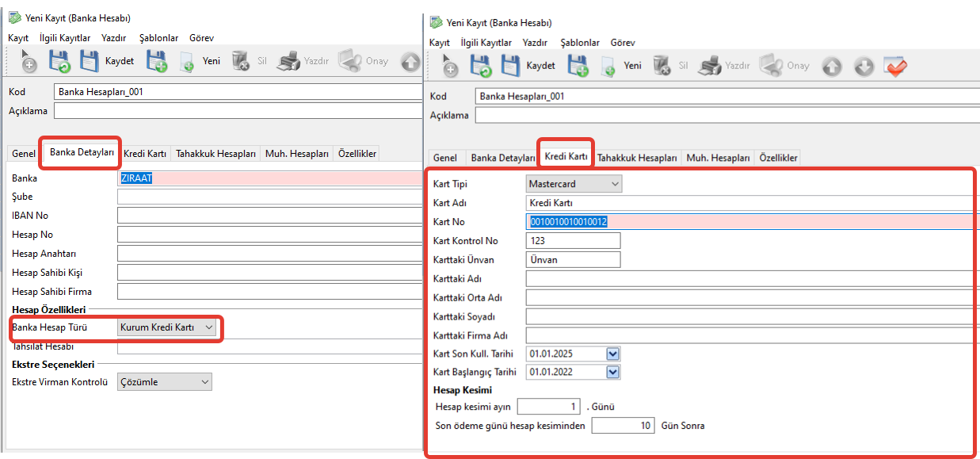
Task: Click the IBAN No input field
Action: [x=269, y=216]
